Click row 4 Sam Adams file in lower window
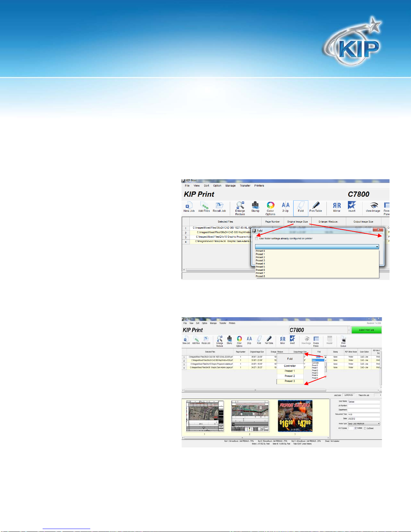Viewport: 411px width, 532px height. [211, 368]
